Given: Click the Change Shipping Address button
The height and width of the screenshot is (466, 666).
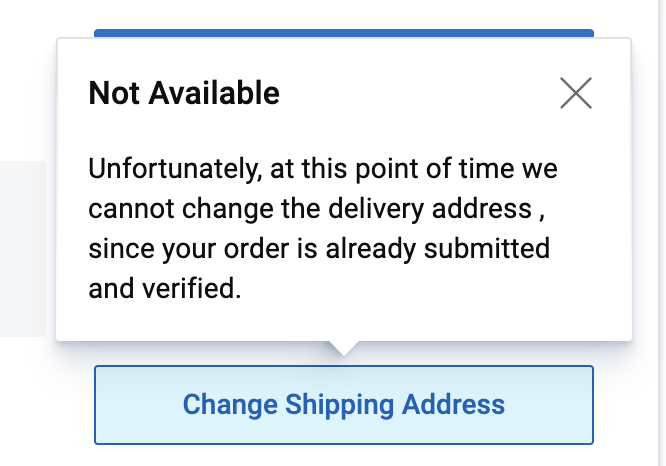Looking at the screenshot, I should 344,405.
